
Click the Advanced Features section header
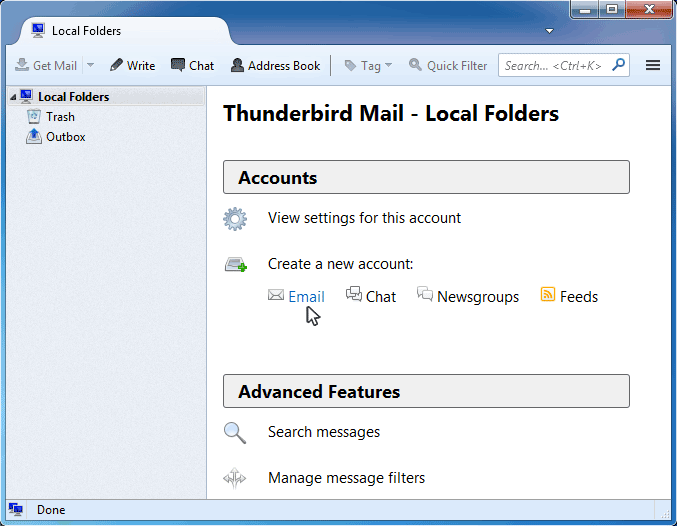pyautogui.click(x=426, y=391)
